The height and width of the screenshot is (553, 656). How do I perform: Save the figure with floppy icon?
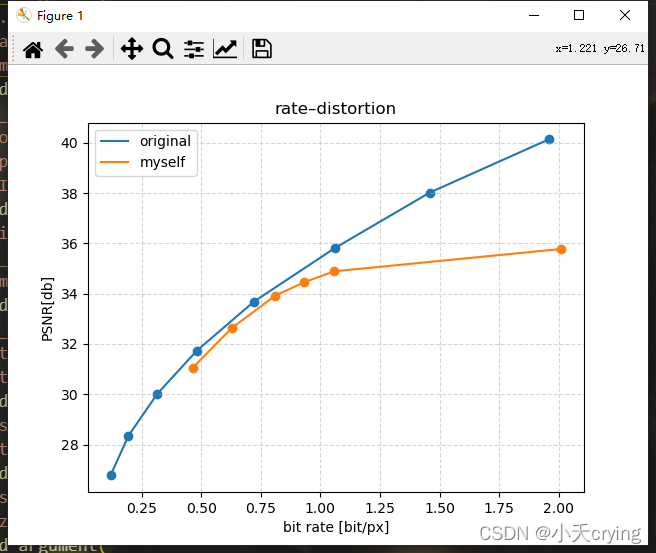click(x=262, y=49)
